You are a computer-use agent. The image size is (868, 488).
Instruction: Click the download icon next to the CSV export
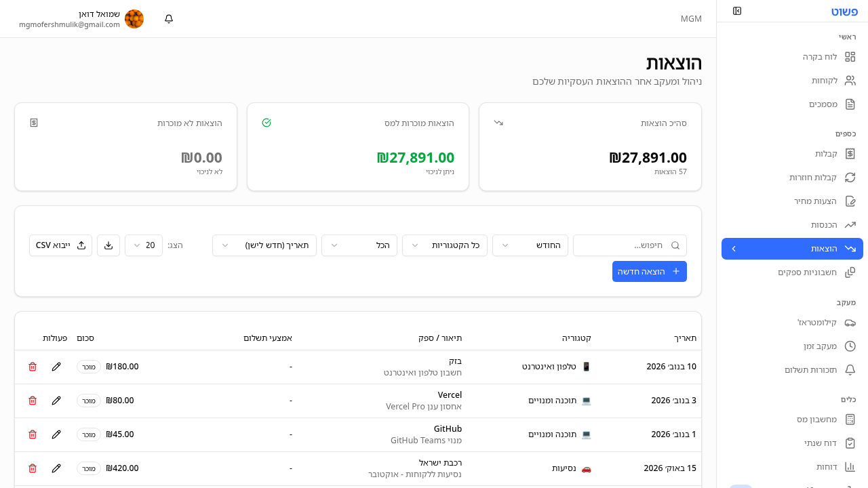[108, 245]
